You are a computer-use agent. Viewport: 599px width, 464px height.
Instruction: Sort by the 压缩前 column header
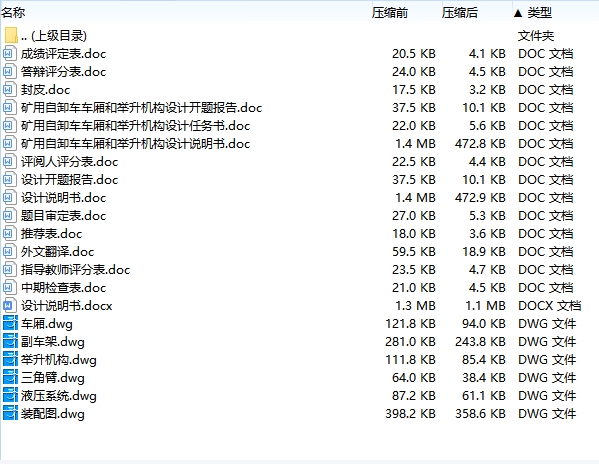pyautogui.click(x=390, y=13)
